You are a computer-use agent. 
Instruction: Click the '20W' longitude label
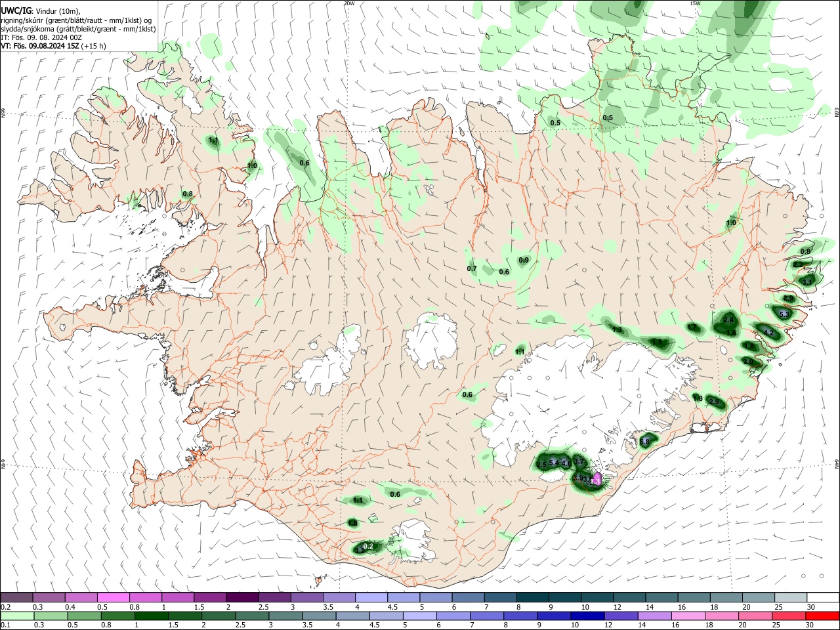(x=349, y=3)
